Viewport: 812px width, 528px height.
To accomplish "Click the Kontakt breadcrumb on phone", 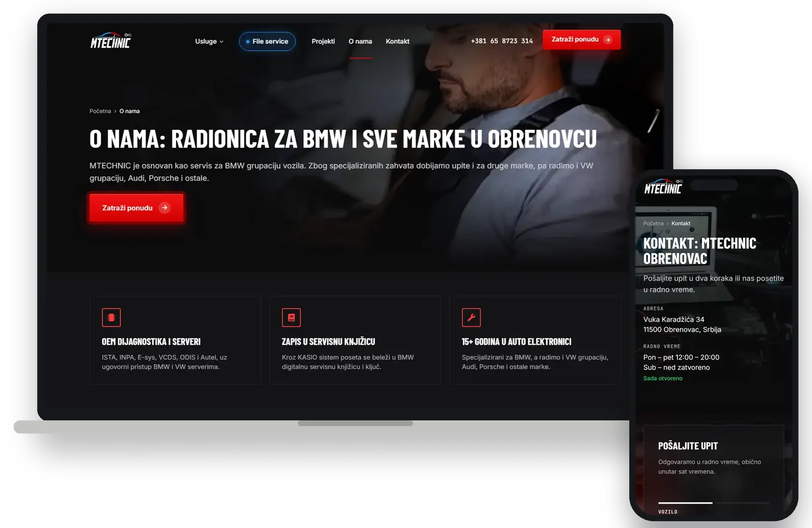I will point(681,223).
